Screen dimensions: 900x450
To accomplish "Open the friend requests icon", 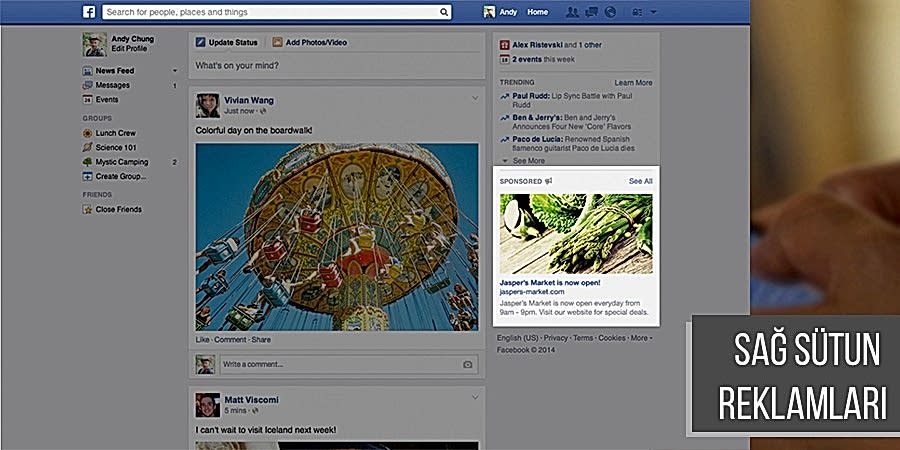I will pyautogui.click(x=572, y=12).
